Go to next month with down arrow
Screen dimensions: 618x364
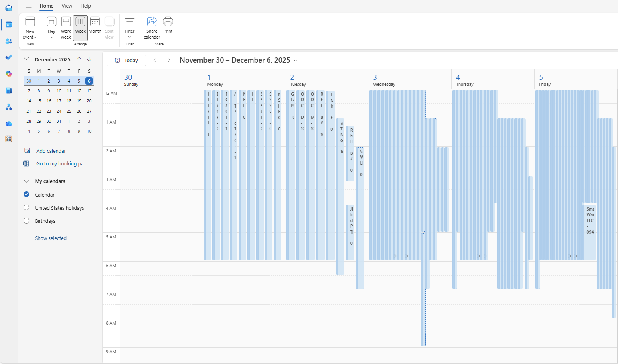[89, 59]
